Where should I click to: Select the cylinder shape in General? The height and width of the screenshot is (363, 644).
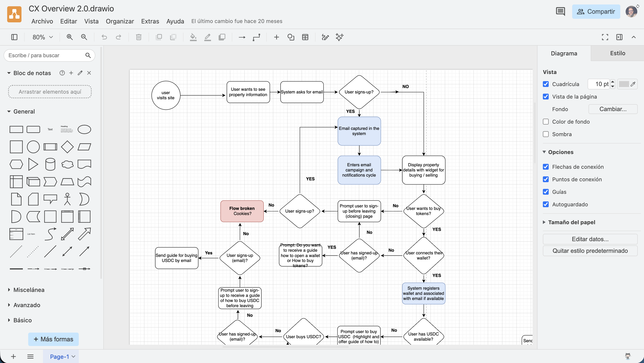coord(50,164)
